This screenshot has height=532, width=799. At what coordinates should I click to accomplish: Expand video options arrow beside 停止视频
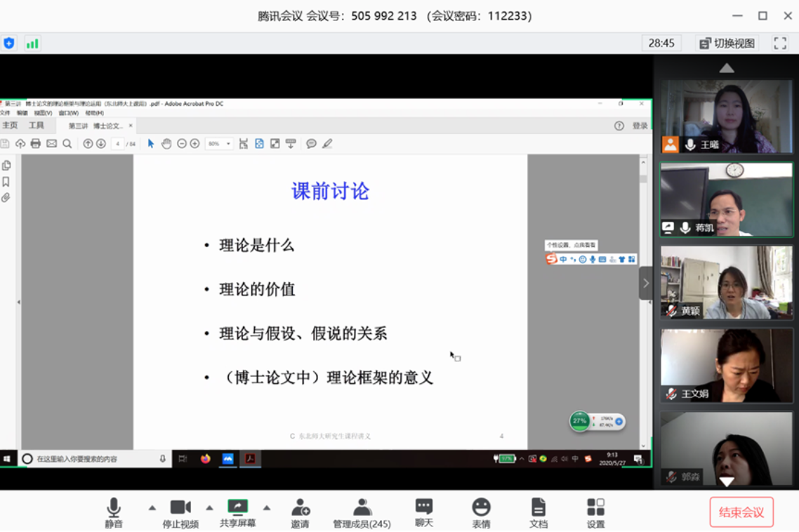209,507
